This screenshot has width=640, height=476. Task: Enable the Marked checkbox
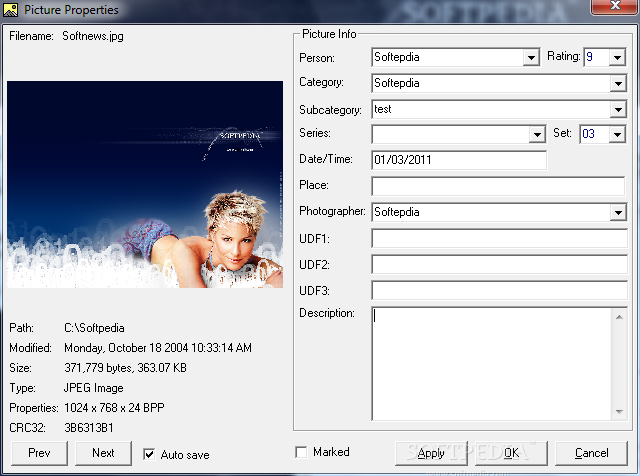(x=301, y=452)
